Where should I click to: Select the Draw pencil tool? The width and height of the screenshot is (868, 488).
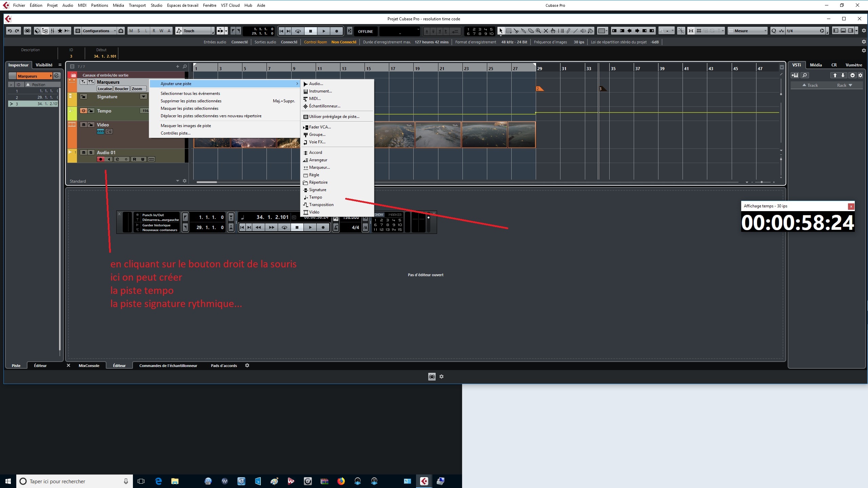[569, 31]
